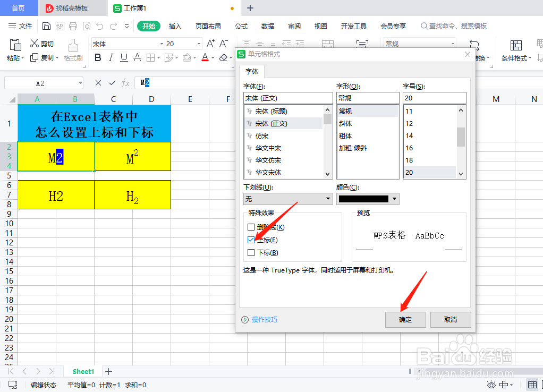Click the formula bar cancel X icon

tap(98, 83)
